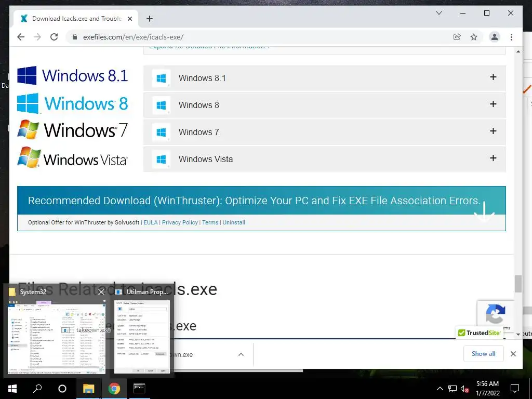The width and height of the screenshot is (532, 399).
Task: Click the network tray icon
Action: pos(453,389)
